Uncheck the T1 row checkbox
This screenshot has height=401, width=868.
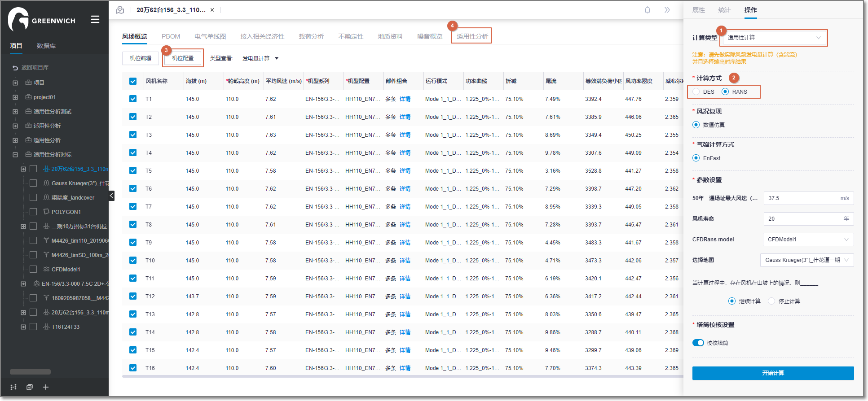133,99
